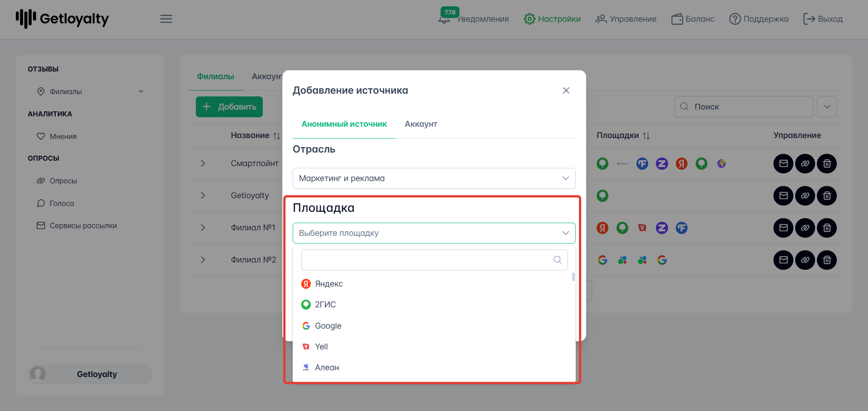Delete Филиал №2 with the trash icon
This screenshot has height=411, width=868.
827,260
